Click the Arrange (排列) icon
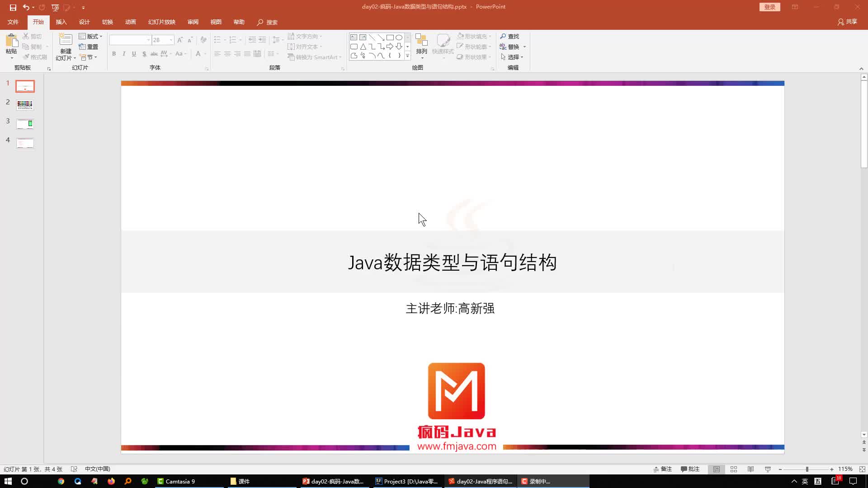 pos(421,41)
